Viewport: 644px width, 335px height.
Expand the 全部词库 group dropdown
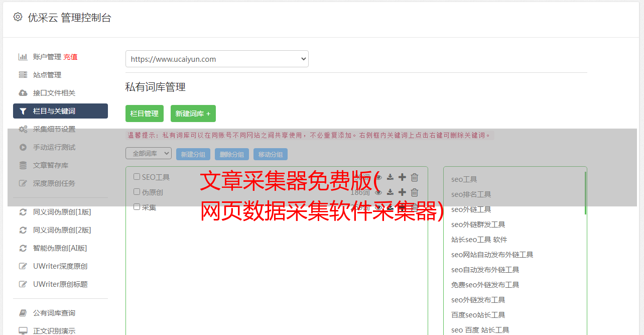click(149, 154)
